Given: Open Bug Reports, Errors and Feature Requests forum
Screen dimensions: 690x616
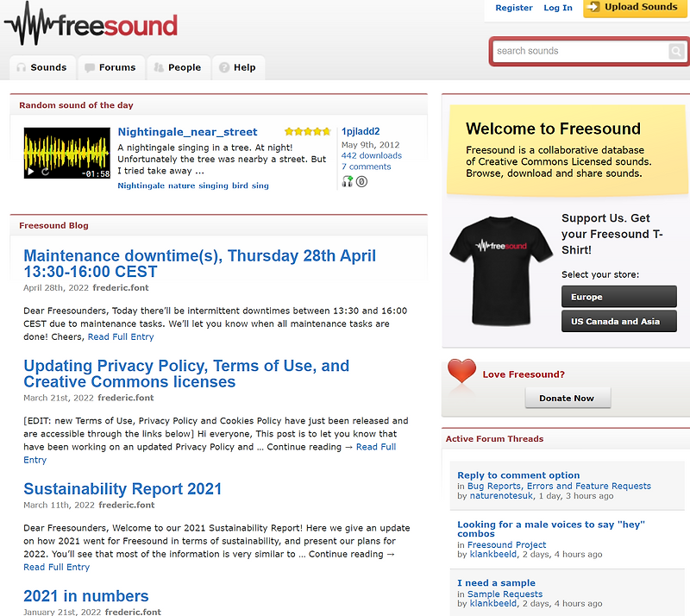Looking at the screenshot, I should tap(559, 486).
